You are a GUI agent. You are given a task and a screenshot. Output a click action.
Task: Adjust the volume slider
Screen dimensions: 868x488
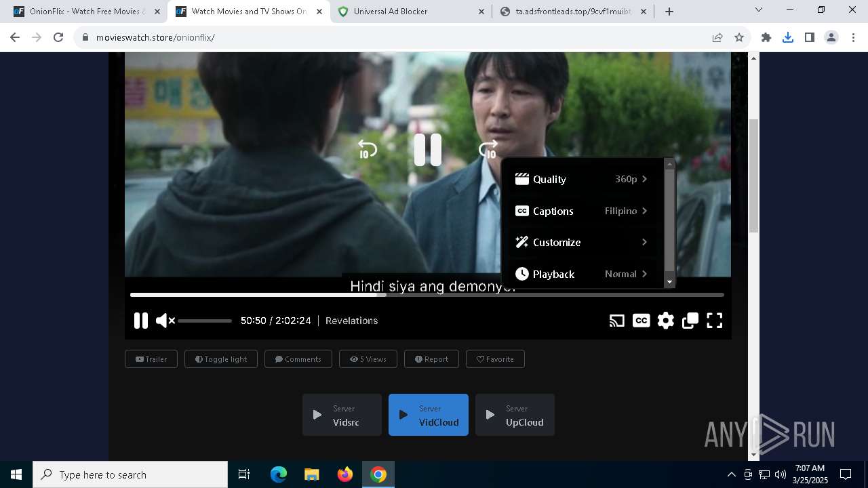(x=205, y=321)
